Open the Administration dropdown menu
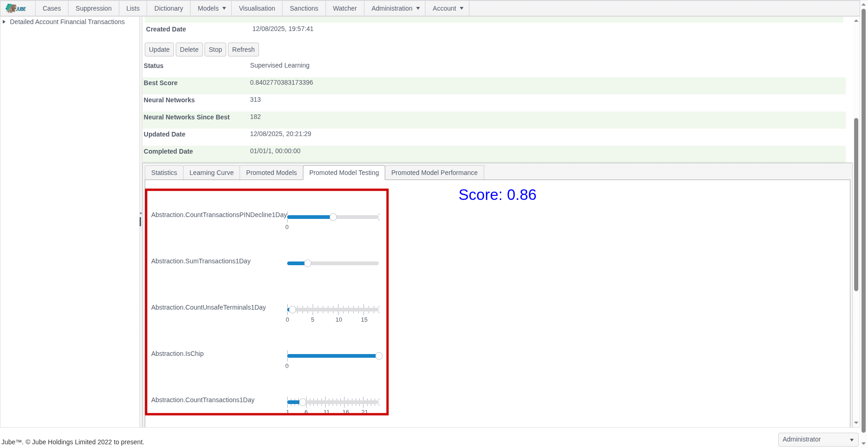 click(395, 8)
